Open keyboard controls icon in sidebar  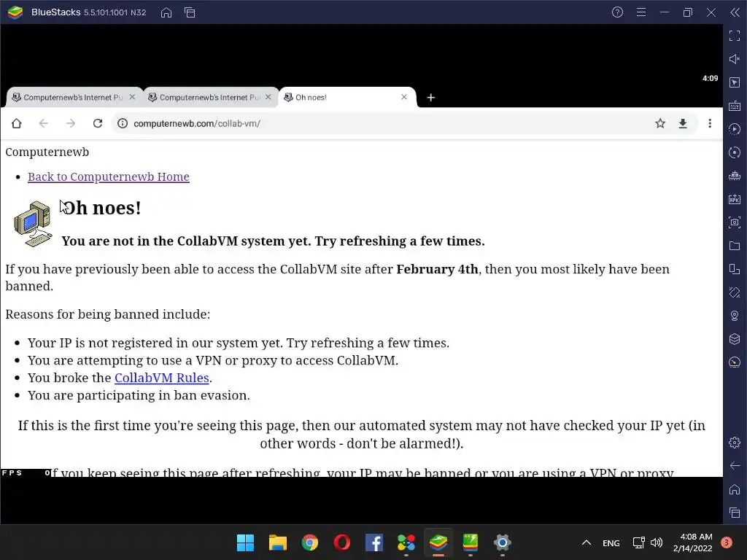click(x=735, y=106)
